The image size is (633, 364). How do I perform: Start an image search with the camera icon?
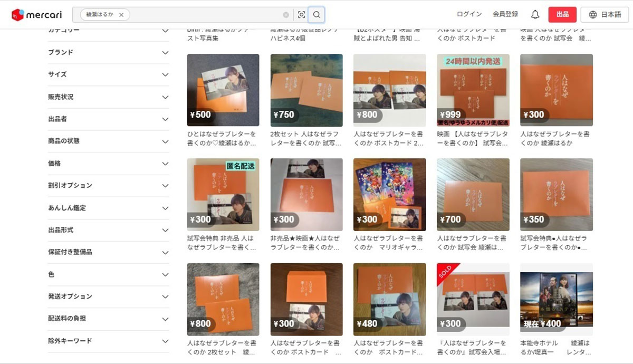click(301, 15)
